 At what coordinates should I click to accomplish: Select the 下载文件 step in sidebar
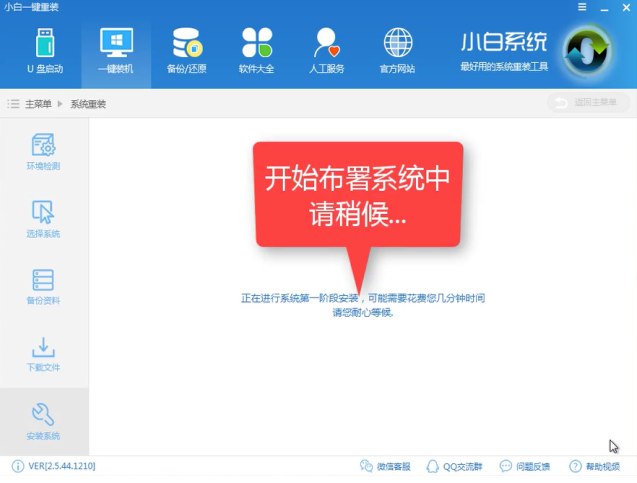click(x=43, y=353)
